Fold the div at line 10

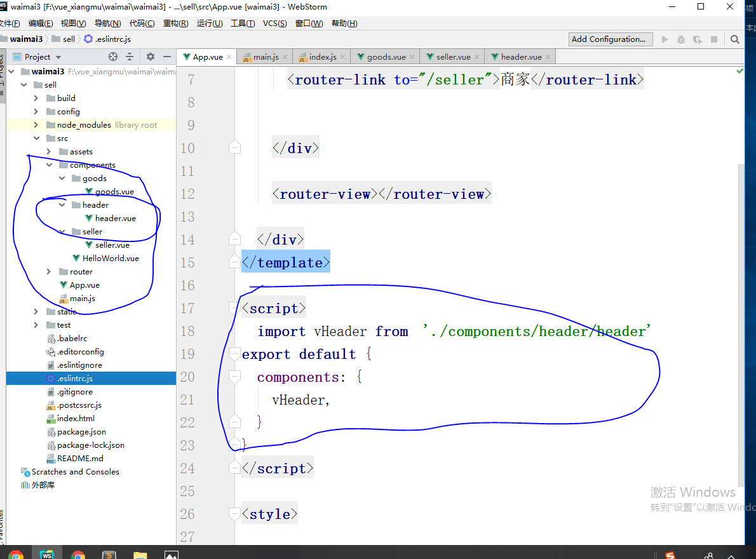(234, 147)
